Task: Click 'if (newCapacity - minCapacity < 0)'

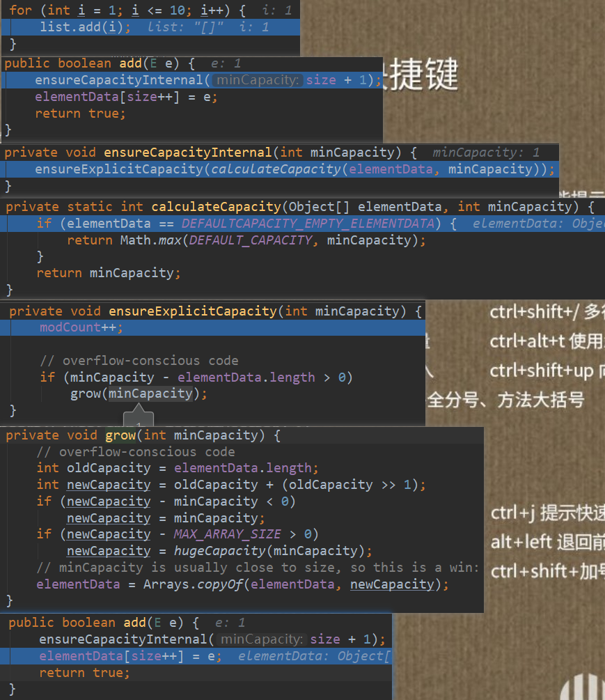Action: (x=166, y=501)
